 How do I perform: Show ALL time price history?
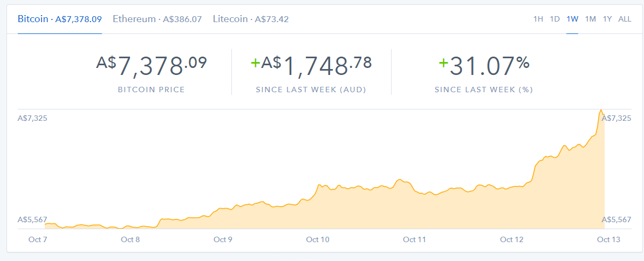625,19
